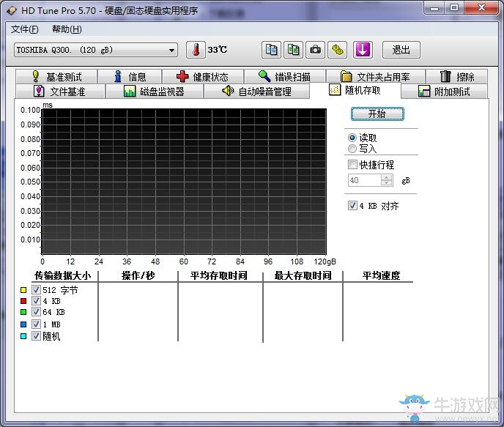504x427 pixels.
Task: Click the red 4 KB color swatch
Action: (x=23, y=301)
